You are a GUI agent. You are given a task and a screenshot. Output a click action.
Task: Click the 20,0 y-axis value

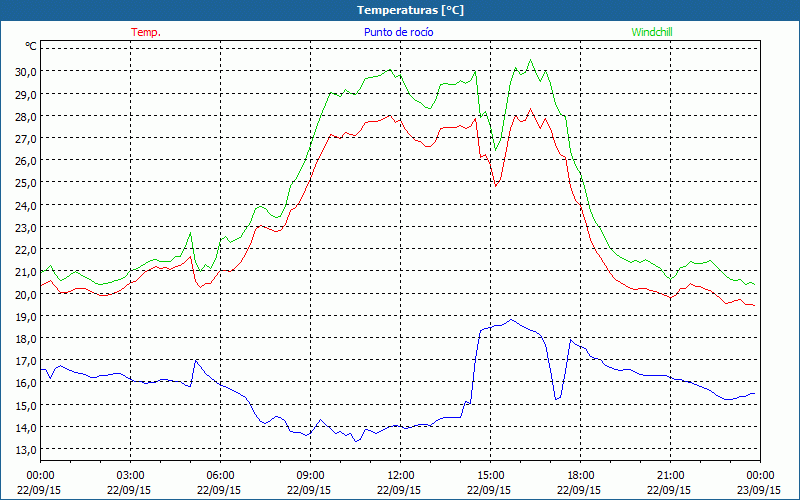[x=26, y=294]
